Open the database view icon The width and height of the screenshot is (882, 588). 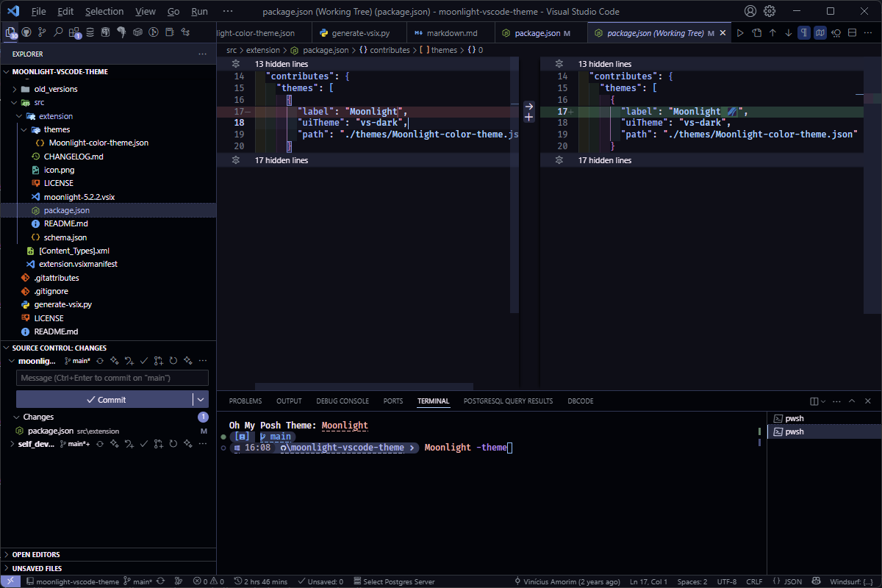tap(90, 32)
